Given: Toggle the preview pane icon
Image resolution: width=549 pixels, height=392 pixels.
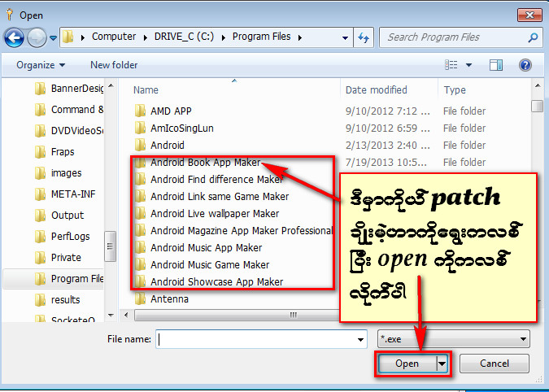Looking at the screenshot, I should [496, 65].
